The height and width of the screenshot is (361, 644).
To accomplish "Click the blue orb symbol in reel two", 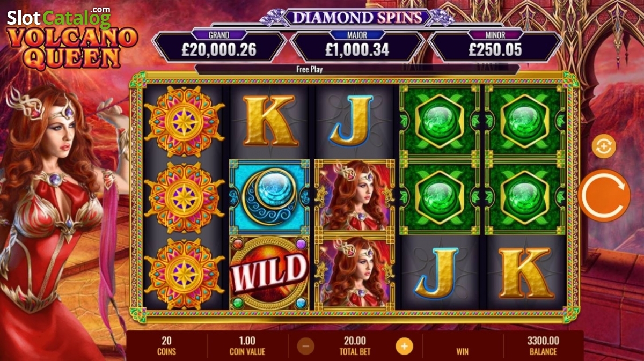I will (269, 197).
